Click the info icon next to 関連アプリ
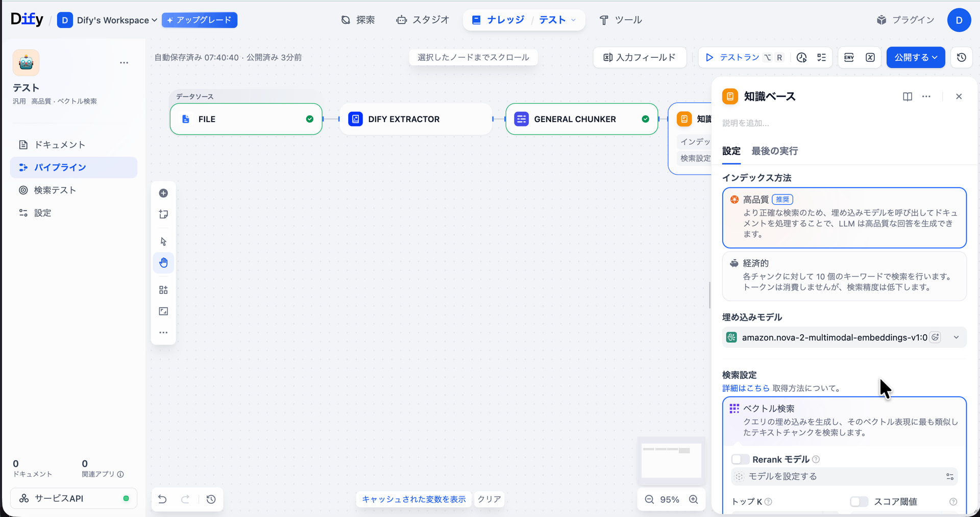980x517 pixels. pos(120,474)
